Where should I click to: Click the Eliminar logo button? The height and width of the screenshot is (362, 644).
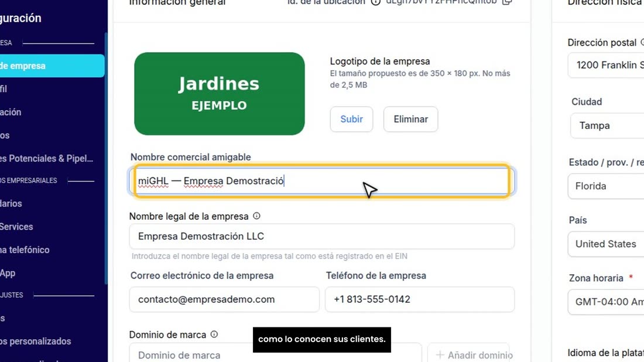(411, 119)
